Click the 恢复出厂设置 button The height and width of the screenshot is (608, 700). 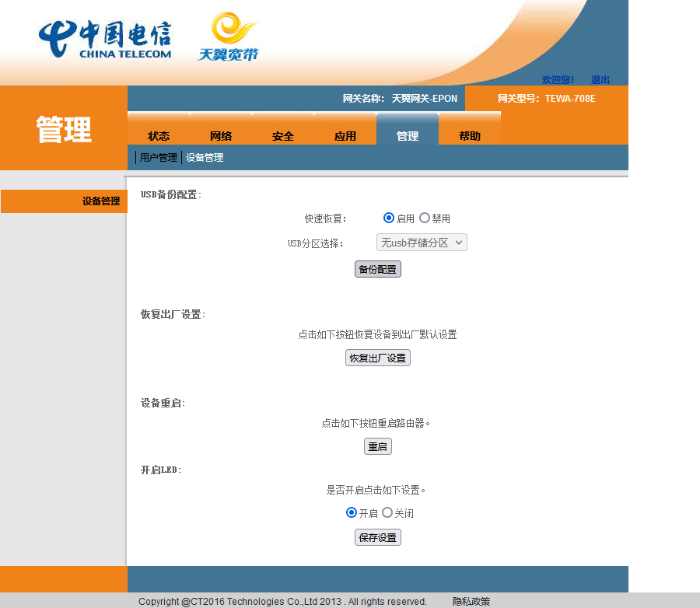(x=378, y=358)
